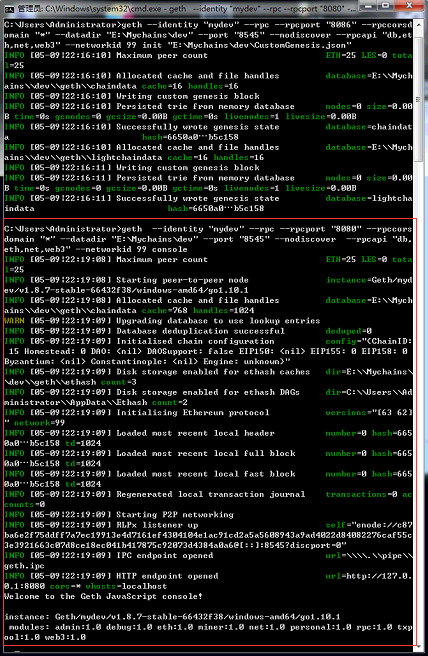Click the 'self="enode://c87' value

(x=369, y=525)
